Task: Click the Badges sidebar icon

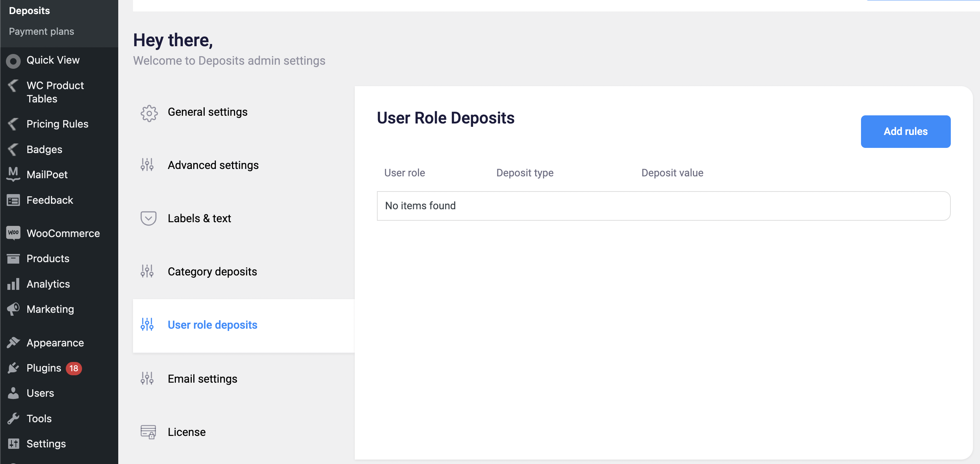Action: 13,149
